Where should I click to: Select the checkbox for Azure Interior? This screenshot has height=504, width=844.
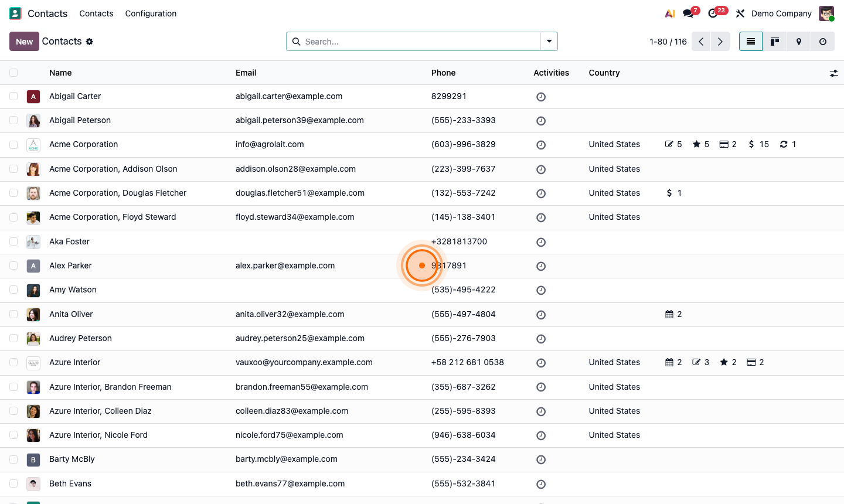pyautogui.click(x=13, y=362)
